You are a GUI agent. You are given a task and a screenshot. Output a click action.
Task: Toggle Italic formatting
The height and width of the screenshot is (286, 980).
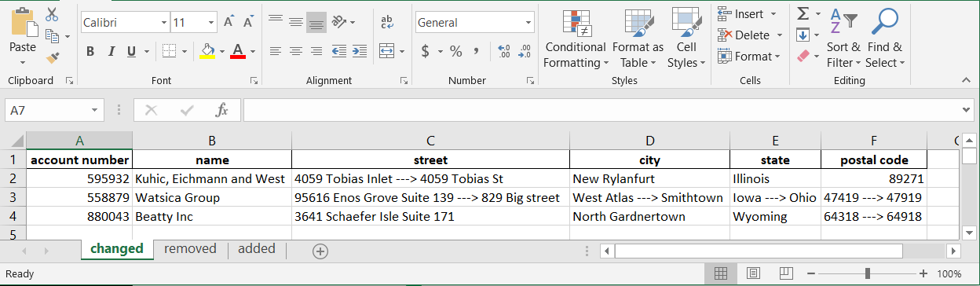(x=111, y=51)
